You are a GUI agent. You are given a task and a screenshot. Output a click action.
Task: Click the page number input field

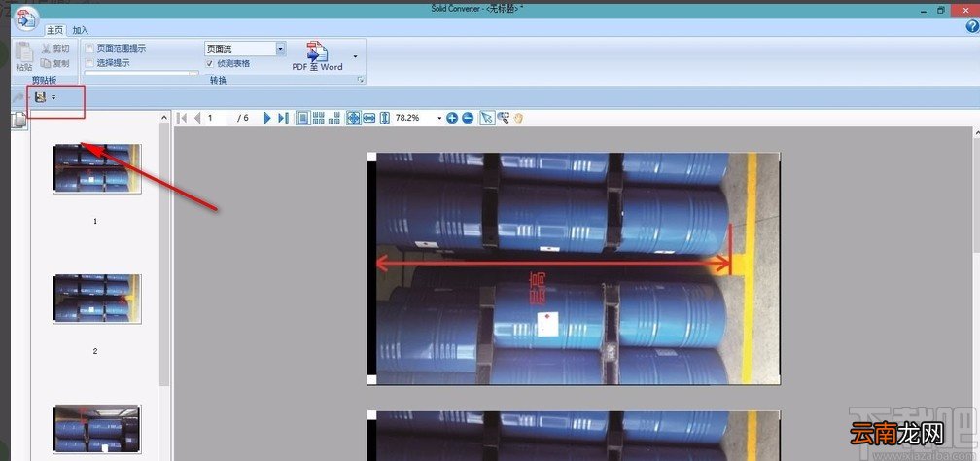pyautogui.click(x=218, y=118)
